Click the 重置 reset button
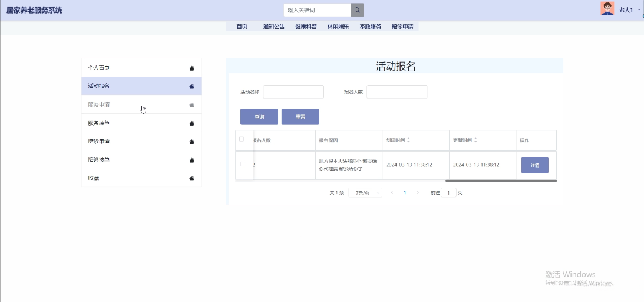 [x=300, y=117]
